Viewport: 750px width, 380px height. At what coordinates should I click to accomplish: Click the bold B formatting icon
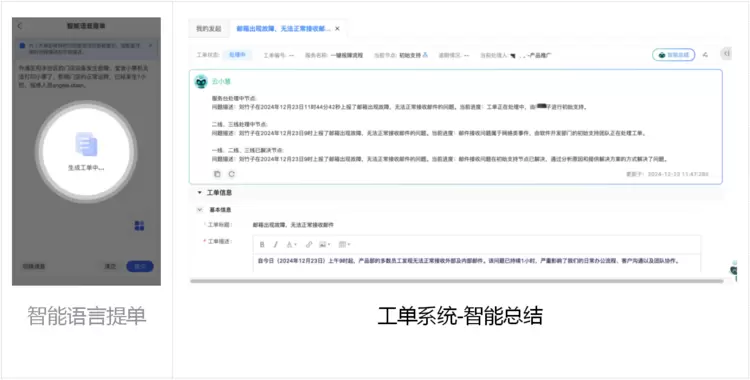[262, 245]
